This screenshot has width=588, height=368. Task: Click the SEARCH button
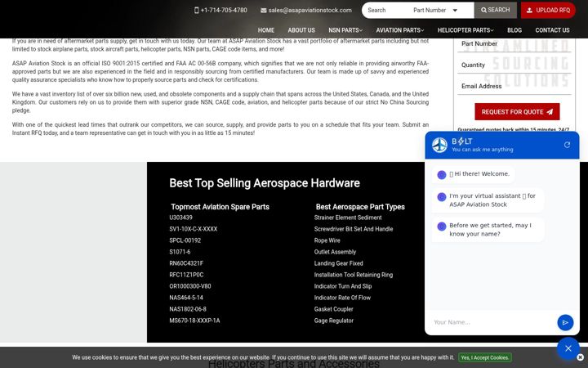[496, 10]
